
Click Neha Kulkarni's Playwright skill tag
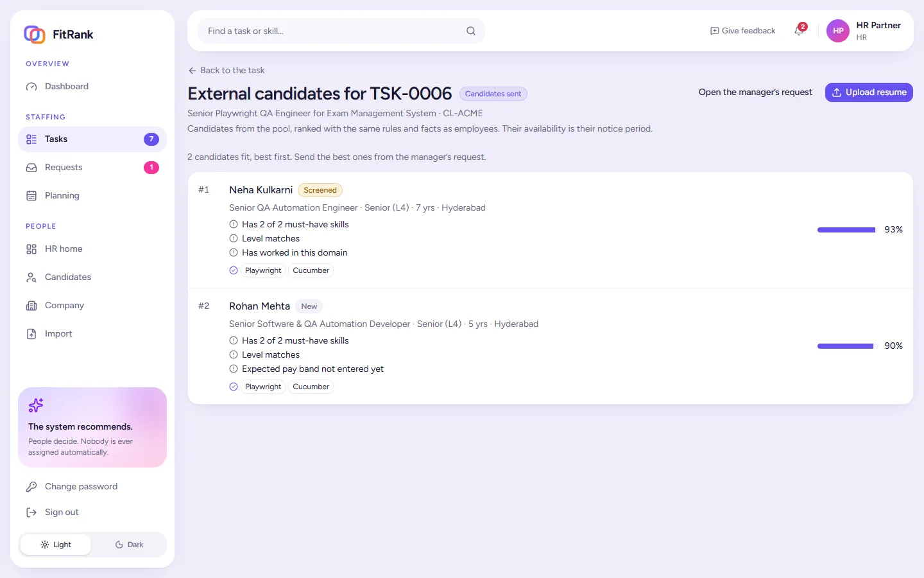point(263,271)
